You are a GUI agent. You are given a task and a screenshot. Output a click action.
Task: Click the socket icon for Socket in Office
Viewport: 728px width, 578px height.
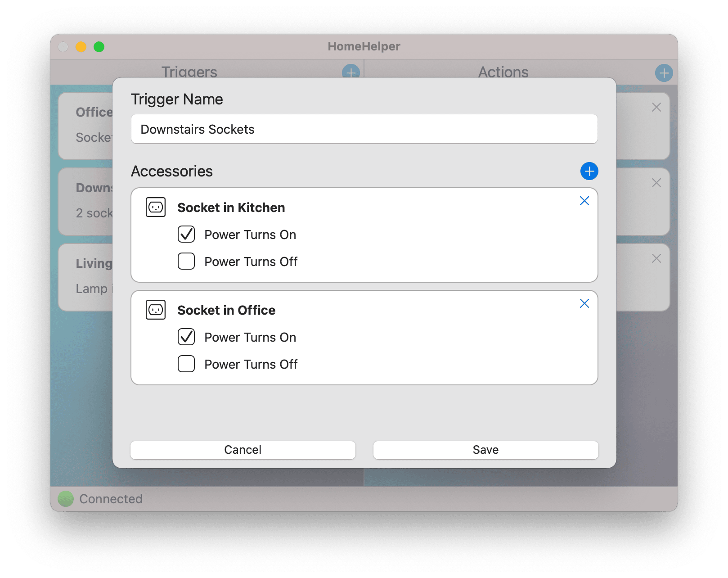[x=155, y=310]
